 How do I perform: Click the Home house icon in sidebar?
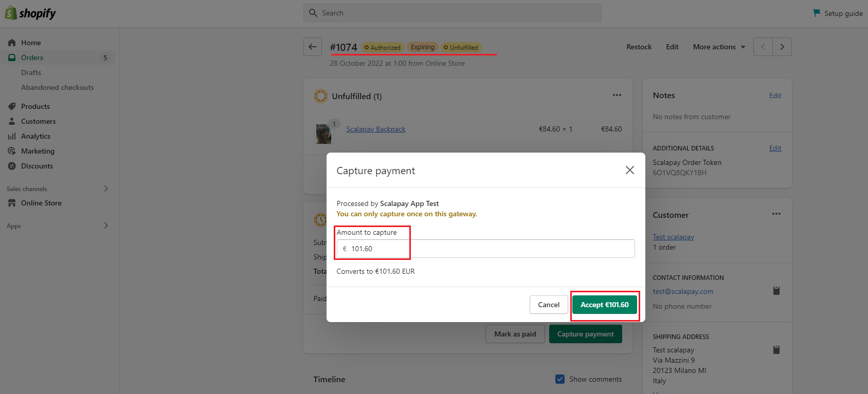[12, 43]
